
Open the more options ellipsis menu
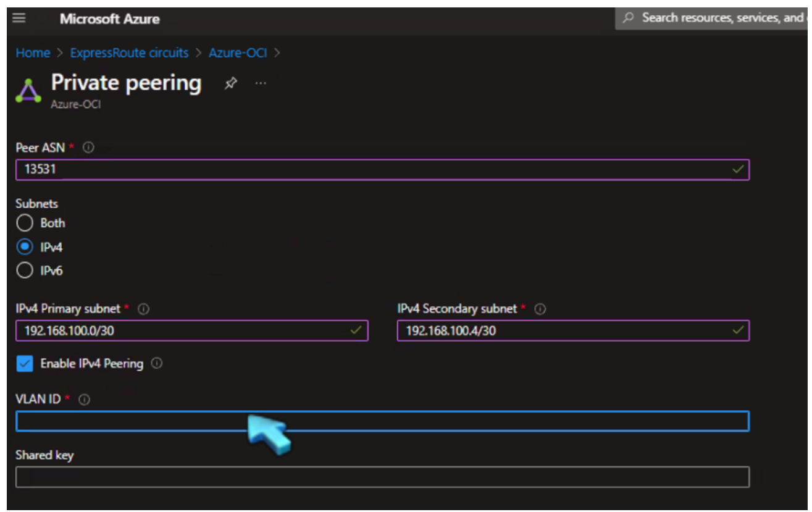pos(260,83)
